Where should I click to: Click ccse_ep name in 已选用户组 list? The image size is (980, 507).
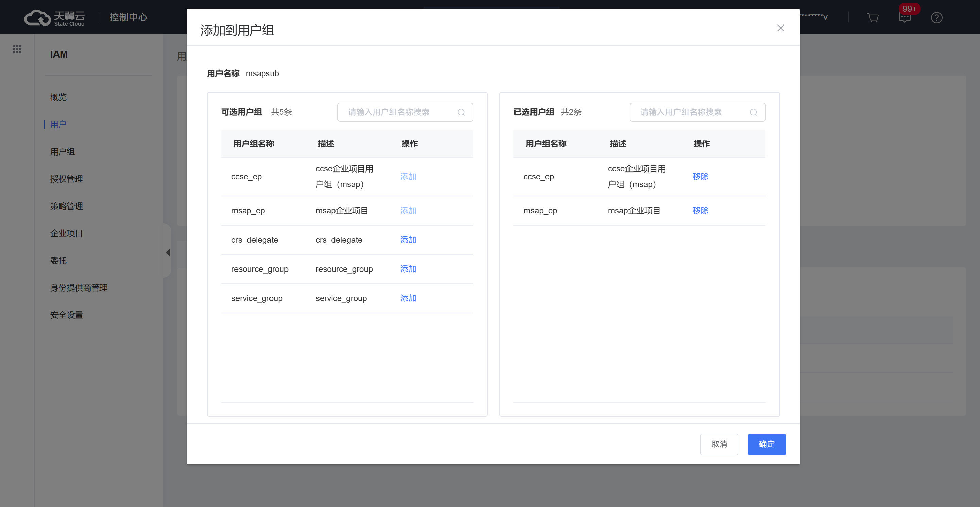point(539,177)
